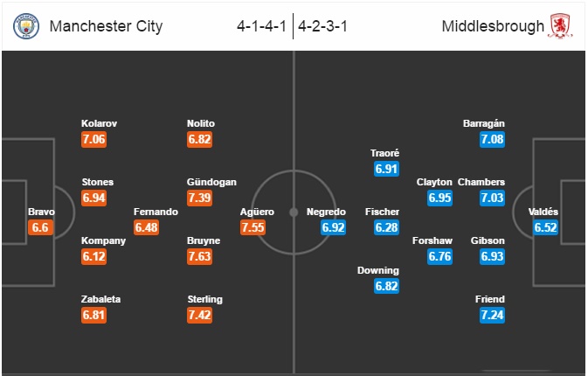588x376 pixels.
Task: Select Fernando's 6.48 rating badge
Action: pos(147,227)
